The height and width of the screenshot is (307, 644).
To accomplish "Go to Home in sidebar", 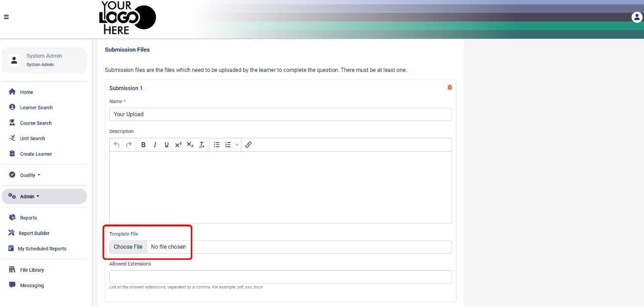I will 27,92.
